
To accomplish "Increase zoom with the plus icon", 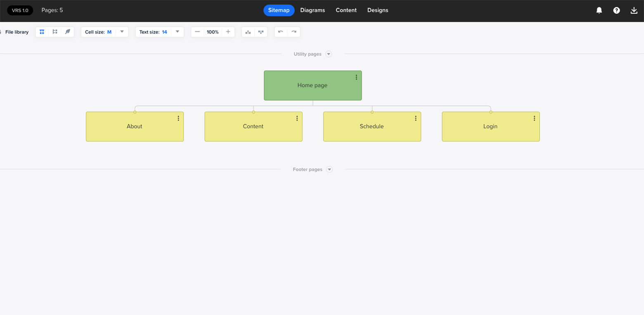I will (228, 32).
